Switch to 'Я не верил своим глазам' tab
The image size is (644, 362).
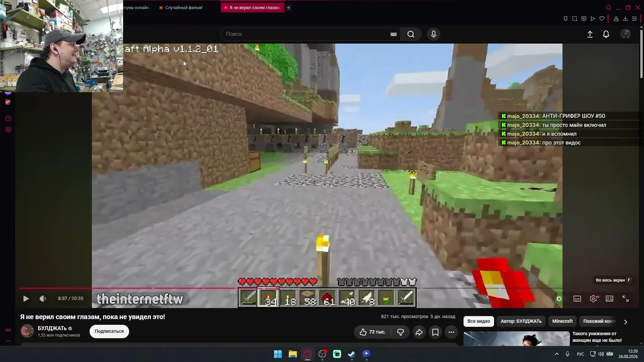tap(252, 8)
